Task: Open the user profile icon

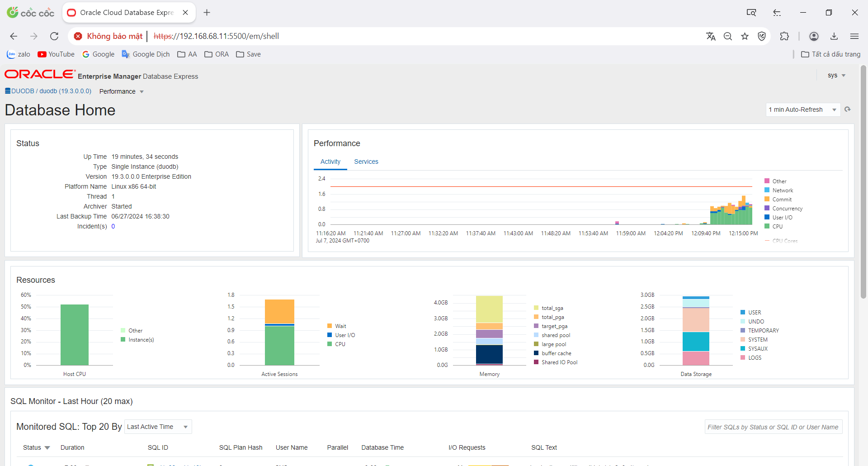Action: (814, 36)
